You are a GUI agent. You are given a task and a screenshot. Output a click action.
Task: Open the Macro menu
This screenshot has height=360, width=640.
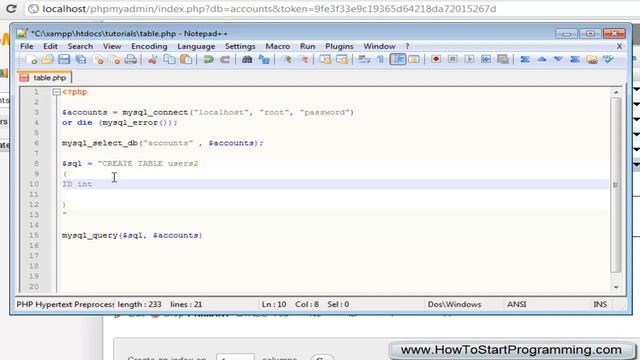point(278,46)
